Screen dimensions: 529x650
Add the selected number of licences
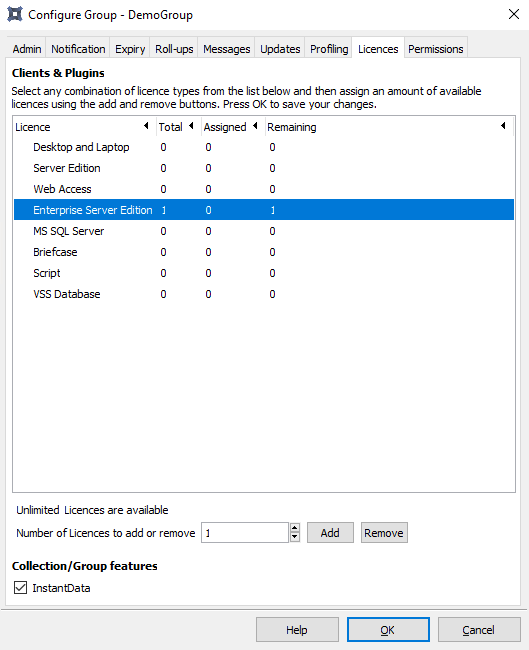tap(330, 533)
